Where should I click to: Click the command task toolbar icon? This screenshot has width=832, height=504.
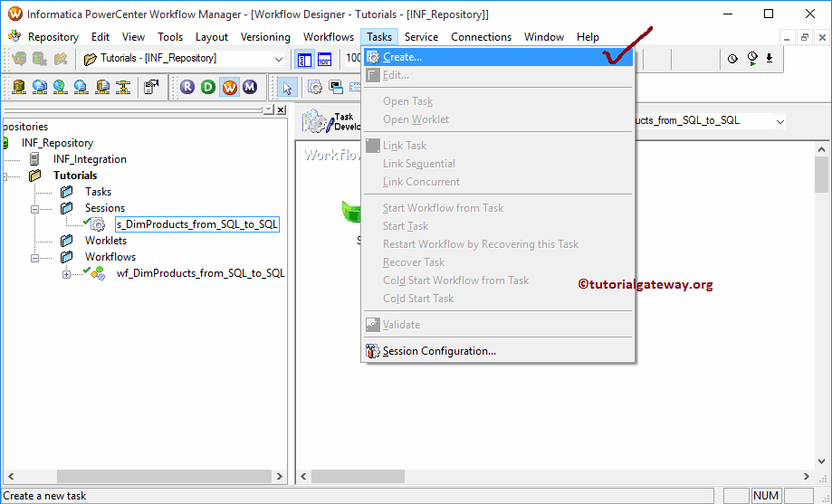point(335,87)
